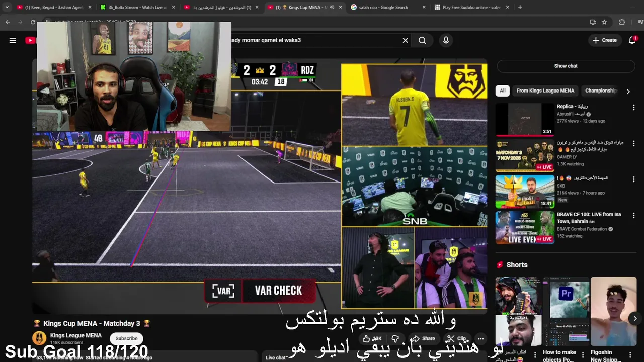Screen dimensions: 644x362
Task: Bookmark this page with the star icon
Action: 604,22
